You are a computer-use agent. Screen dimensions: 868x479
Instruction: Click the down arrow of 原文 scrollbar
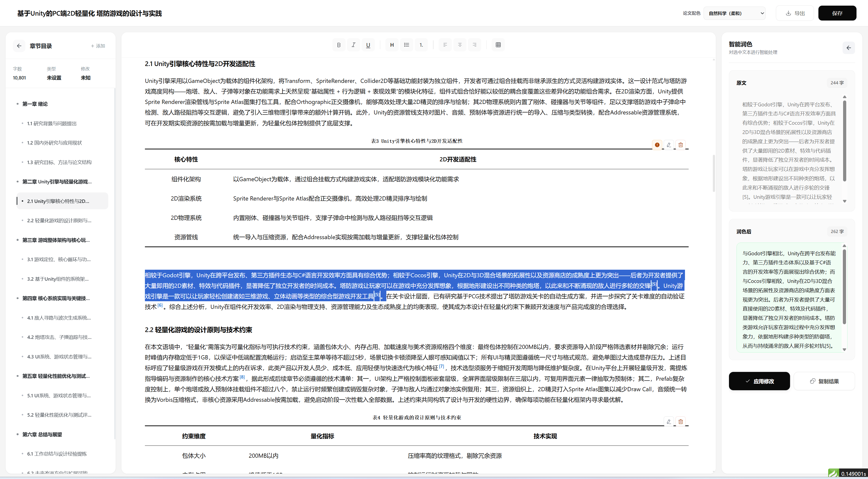845,201
